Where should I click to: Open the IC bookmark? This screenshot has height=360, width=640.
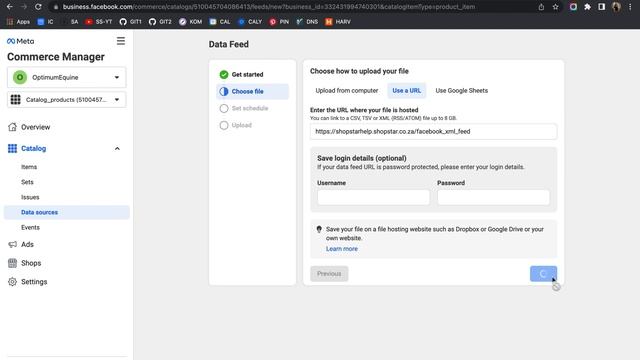45,22
